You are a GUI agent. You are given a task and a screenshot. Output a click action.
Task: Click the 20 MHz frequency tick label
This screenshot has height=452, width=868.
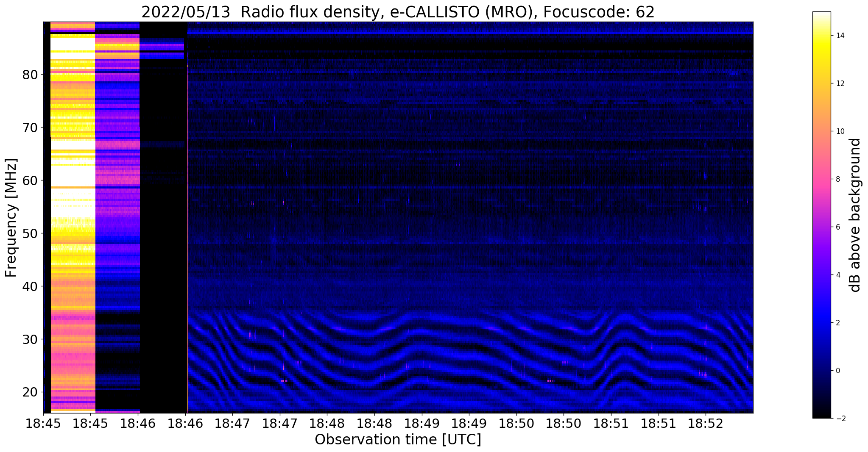[x=31, y=392]
